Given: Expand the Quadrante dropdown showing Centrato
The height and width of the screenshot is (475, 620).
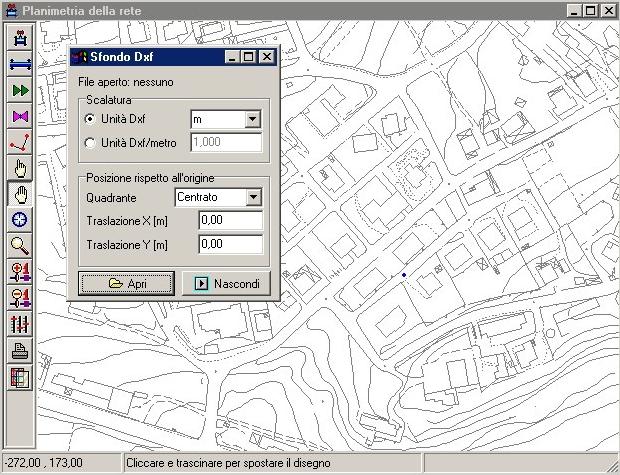Looking at the screenshot, I should tap(252, 197).
